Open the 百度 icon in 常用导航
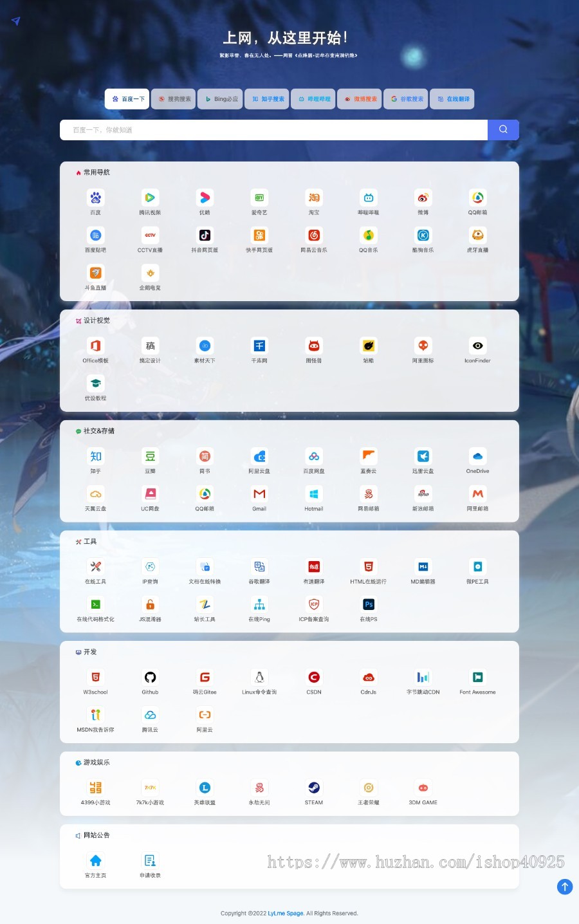The width and height of the screenshot is (579, 924). [x=96, y=198]
